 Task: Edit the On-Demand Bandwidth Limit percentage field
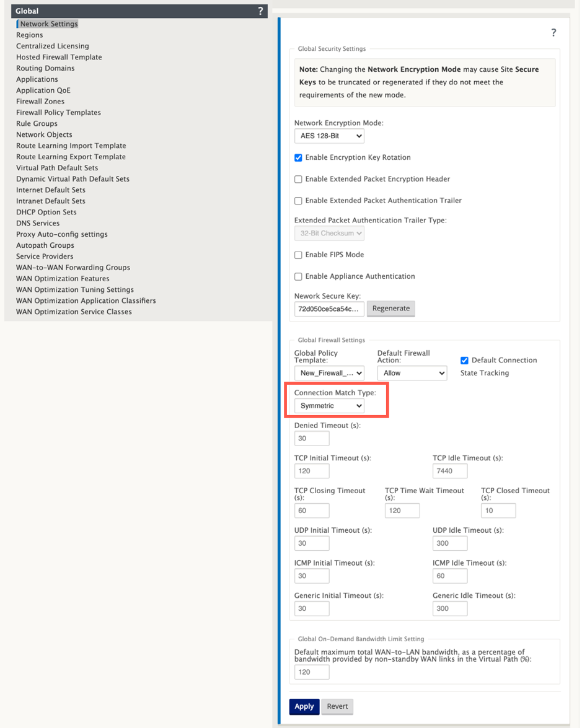pos(312,672)
